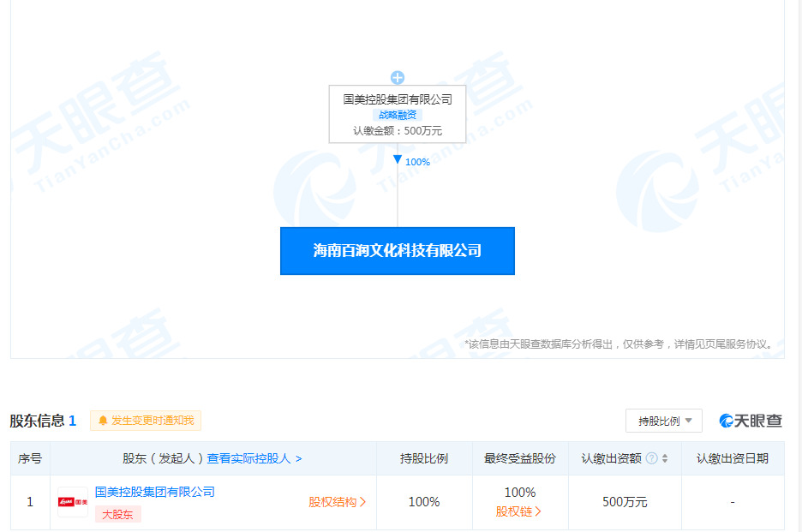This screenshot has width=802, height=532.
Task: Click the 100% value above 股权链
Action: pos(520,492)
